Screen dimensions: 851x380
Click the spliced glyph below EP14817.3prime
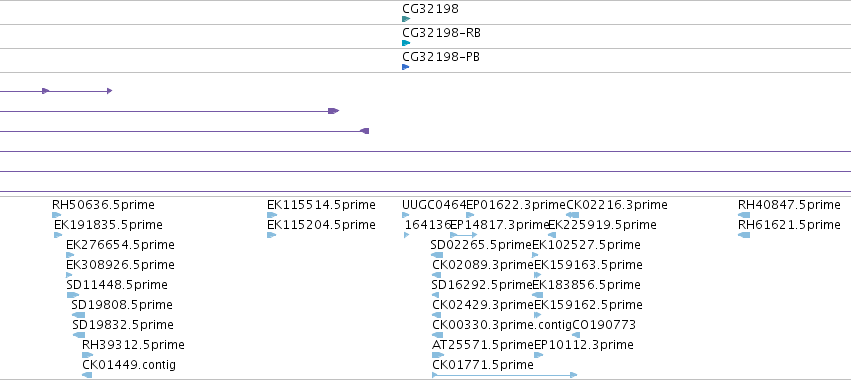coord(463,235)
